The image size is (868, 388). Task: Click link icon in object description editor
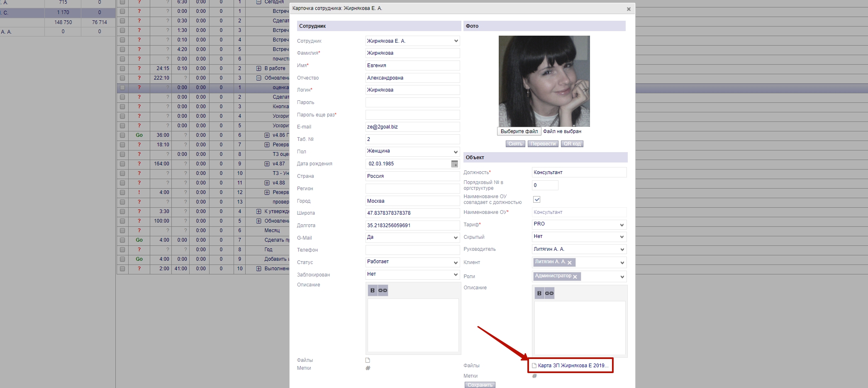coord(549,293)
